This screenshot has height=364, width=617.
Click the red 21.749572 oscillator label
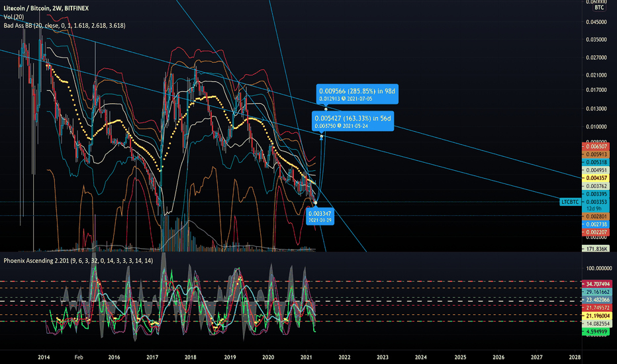coord(598,308)
